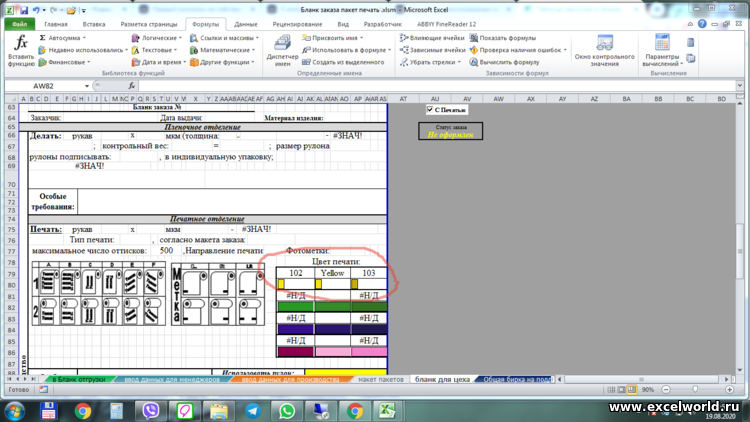Open Telegram from the taskbar
The width and height of the screenshot is (750, 422).
[253, 411]
